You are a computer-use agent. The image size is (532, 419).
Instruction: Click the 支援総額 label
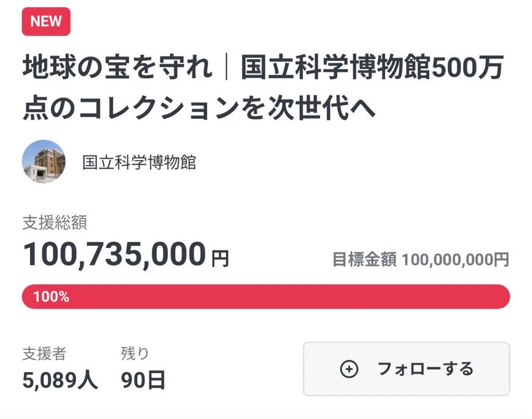pyautogui.click(x=55, y=223)
